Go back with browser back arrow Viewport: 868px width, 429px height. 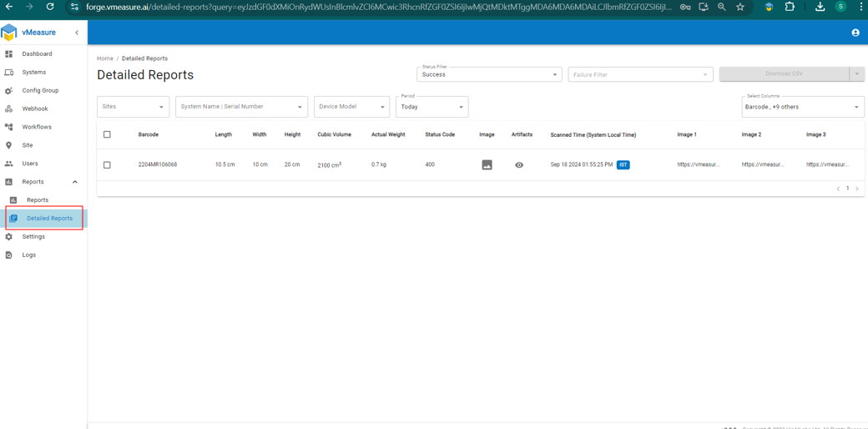pos(9,7)
